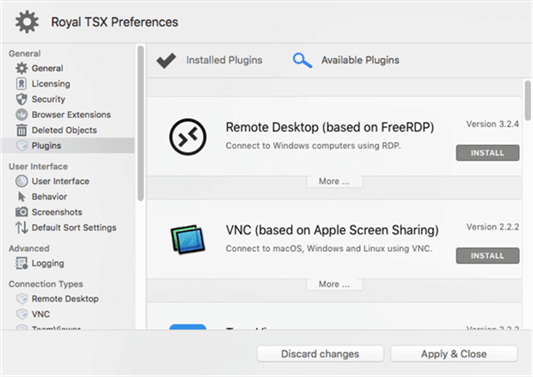Click the General gear icon in sidebar
Screen dimensions: 533x377
pos(21,68)
